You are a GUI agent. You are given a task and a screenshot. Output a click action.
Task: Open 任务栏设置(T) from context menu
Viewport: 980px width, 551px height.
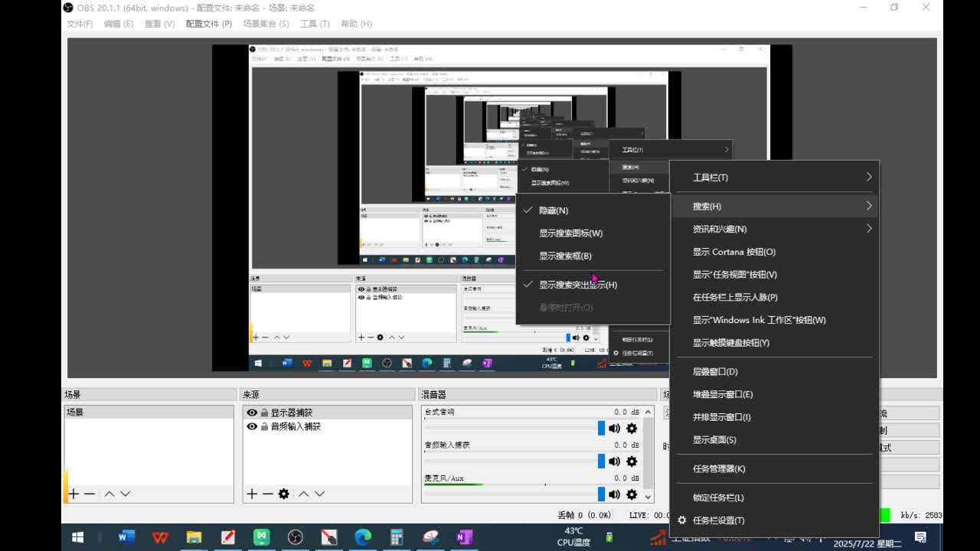pyautogui.click(x=775, y=520)
